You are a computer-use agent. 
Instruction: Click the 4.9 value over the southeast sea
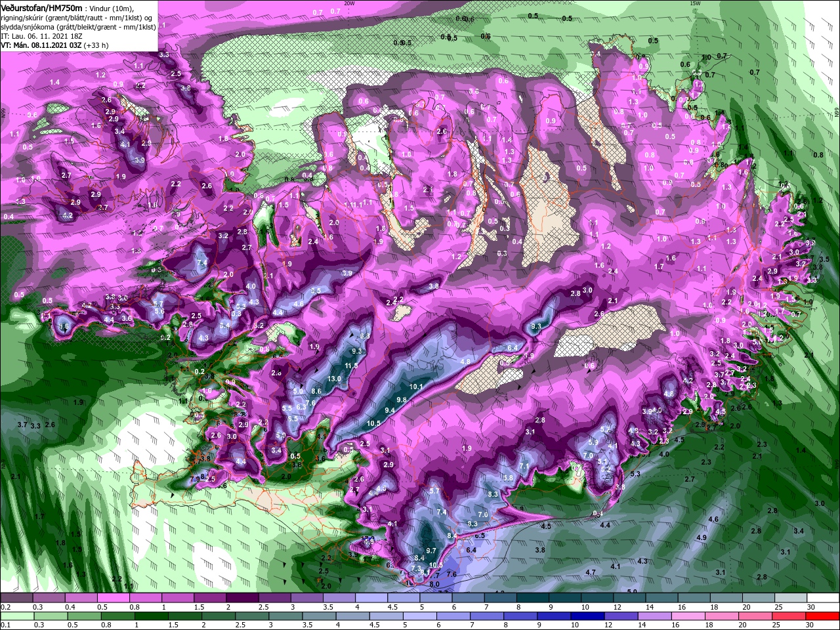pos(701,537)
